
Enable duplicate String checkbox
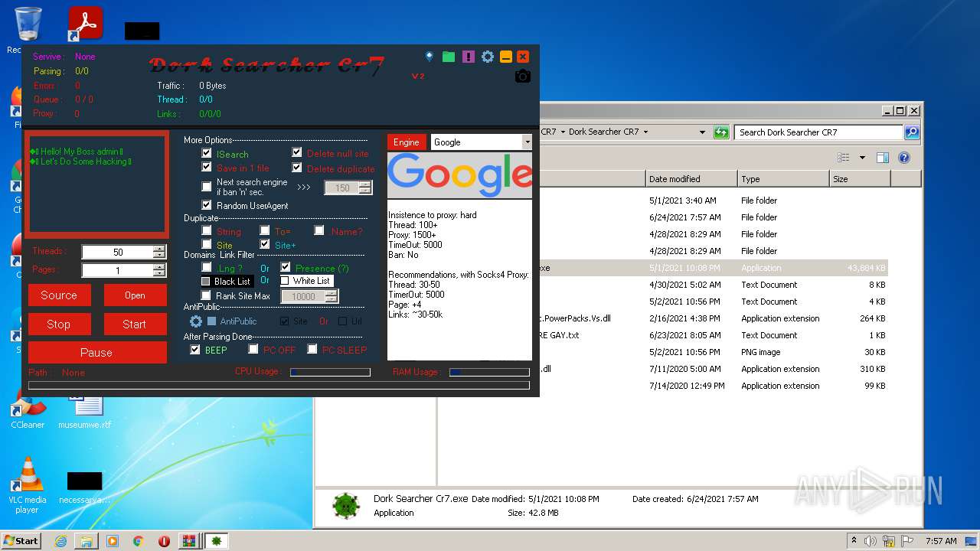[206, 230]
